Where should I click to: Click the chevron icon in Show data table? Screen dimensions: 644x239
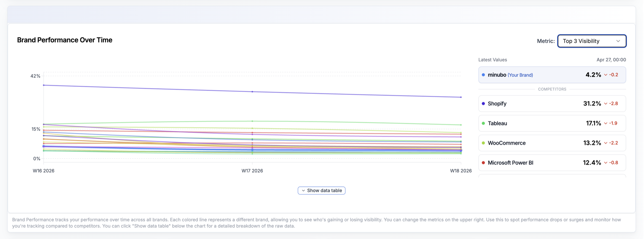303,191
